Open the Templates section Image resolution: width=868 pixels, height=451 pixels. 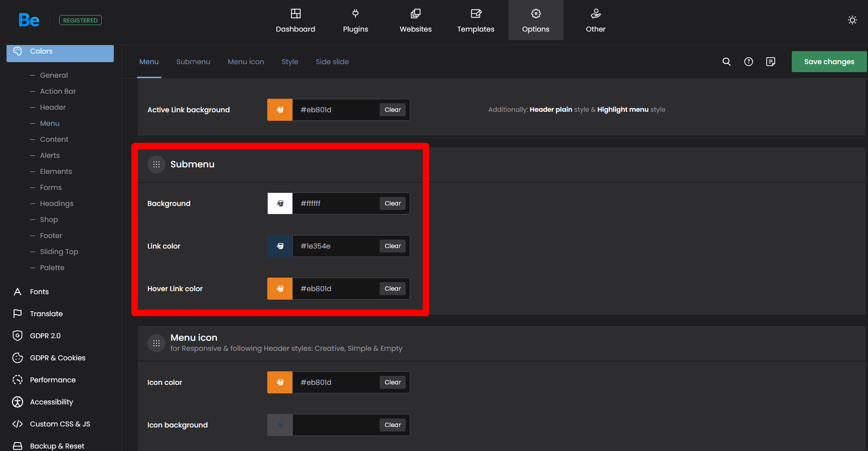click(475, 21)
